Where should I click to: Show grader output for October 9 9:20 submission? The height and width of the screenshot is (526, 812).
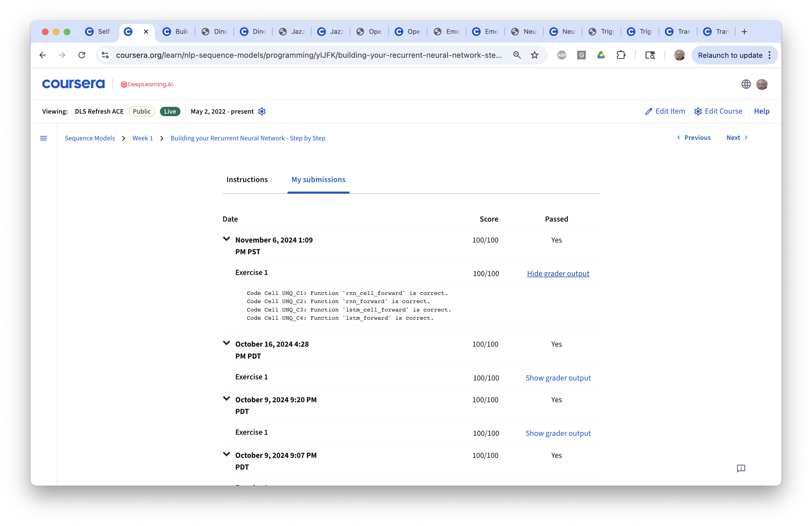[558, 433]
